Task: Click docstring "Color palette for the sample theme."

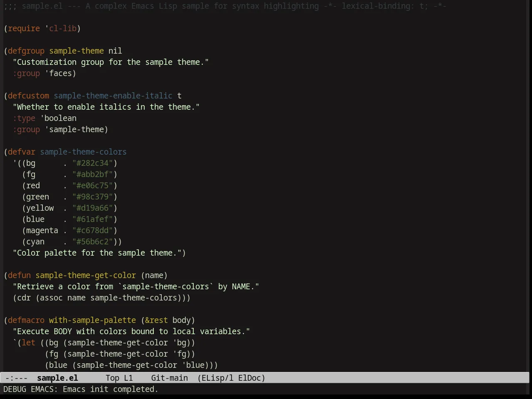Action: 97,253
